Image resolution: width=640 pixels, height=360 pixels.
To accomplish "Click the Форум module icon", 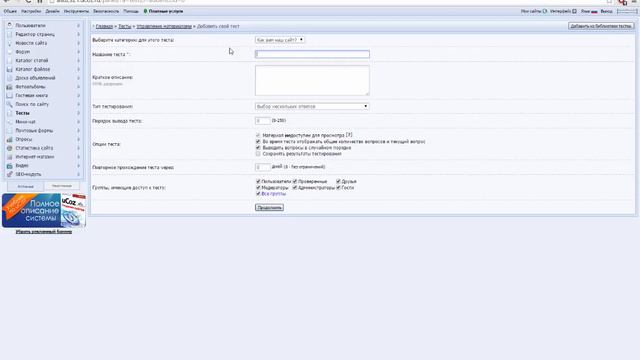I will click(x=9, y=52).
